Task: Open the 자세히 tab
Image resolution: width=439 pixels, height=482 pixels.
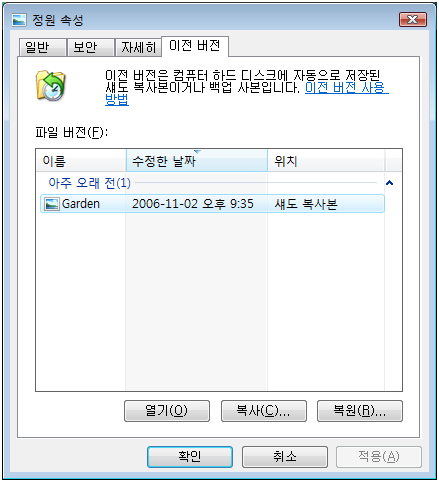Action: pyautogui.click(x=138, y=47)
